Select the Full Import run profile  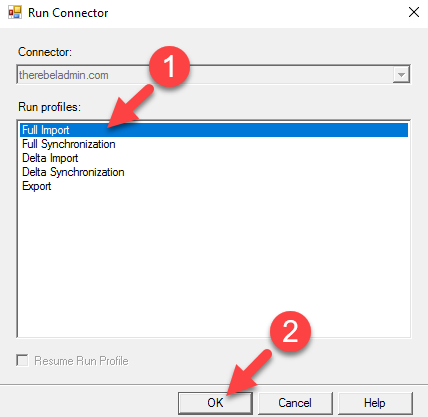(x=214, y=130)
